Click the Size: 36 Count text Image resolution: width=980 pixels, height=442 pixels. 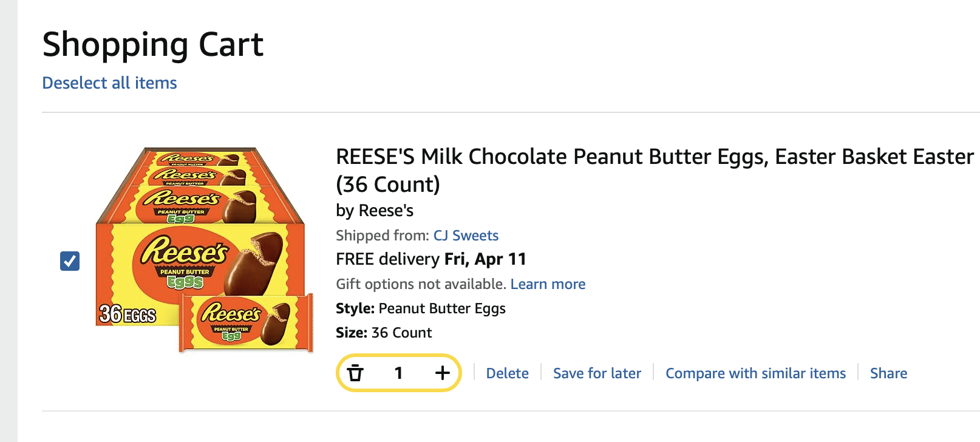point(384,333)
